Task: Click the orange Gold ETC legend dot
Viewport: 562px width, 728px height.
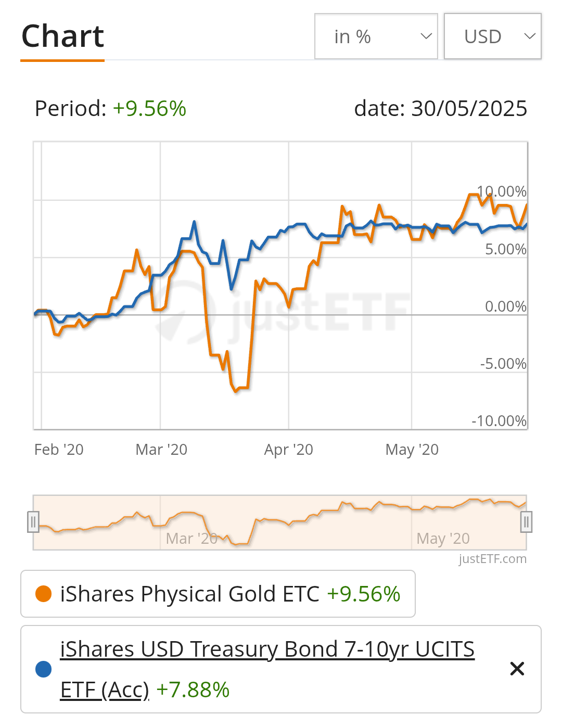Action: pos(43,594)
